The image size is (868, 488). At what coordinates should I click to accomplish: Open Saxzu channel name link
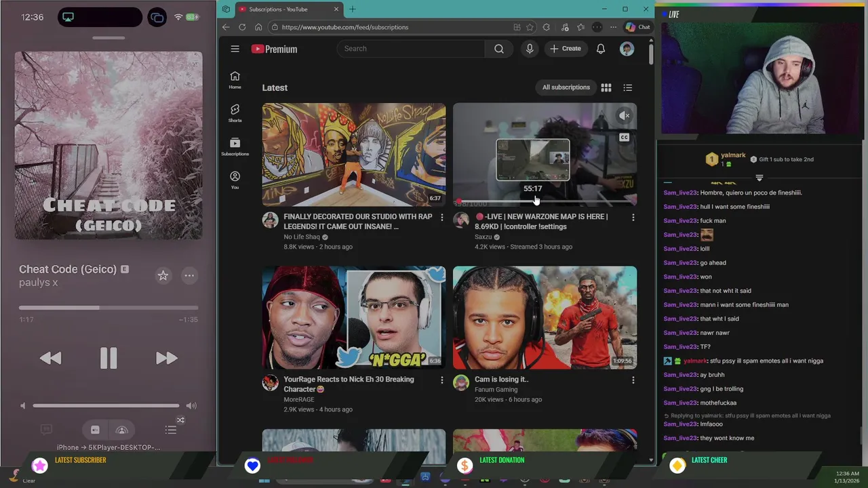coord(484,237)
